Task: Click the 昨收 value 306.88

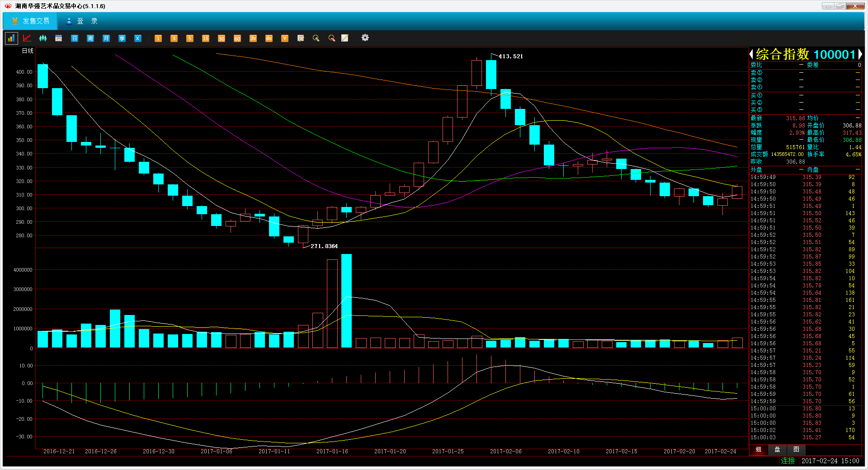Action: (x=795, y=162)
